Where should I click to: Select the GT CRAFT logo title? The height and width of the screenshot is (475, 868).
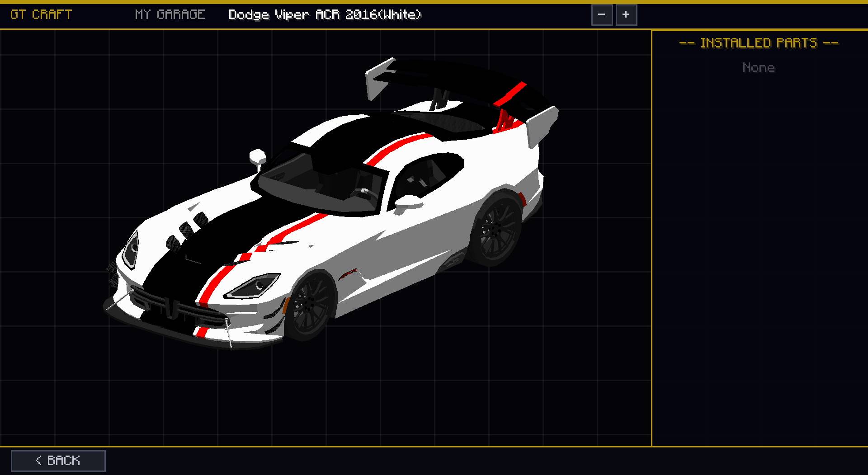41,14
